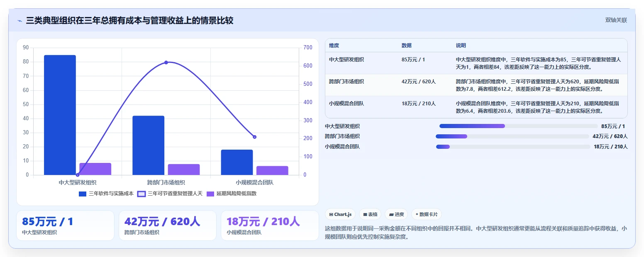The image size is (644, 257).
Task: Click table cell 85万元 / 1
Action: (x=413, y=60)
